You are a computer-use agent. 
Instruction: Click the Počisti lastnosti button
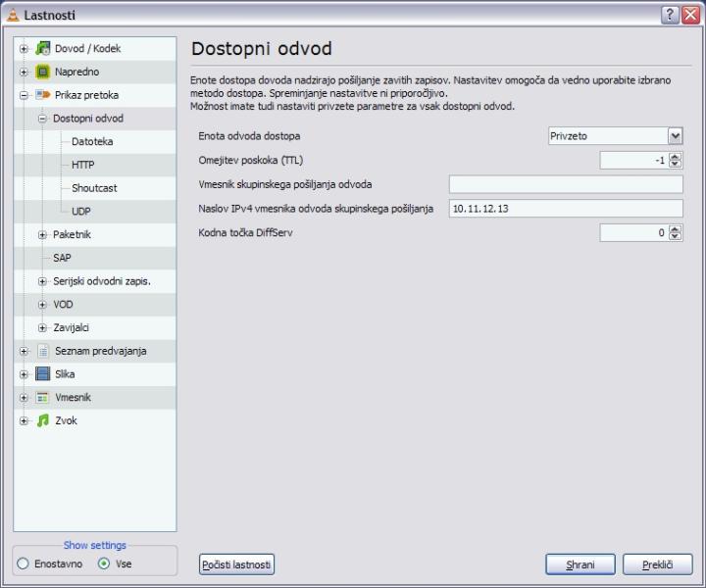(236, 564)
